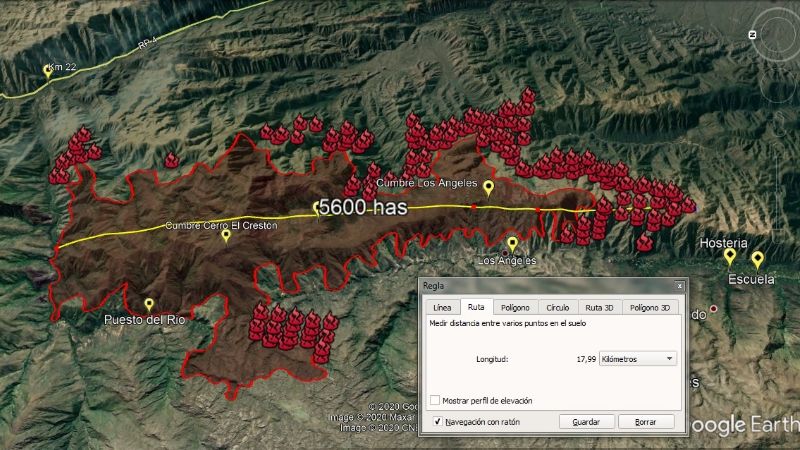Open the Círculo tab
This screenshot has height=450, width=800.
click(x=558, y=308)
